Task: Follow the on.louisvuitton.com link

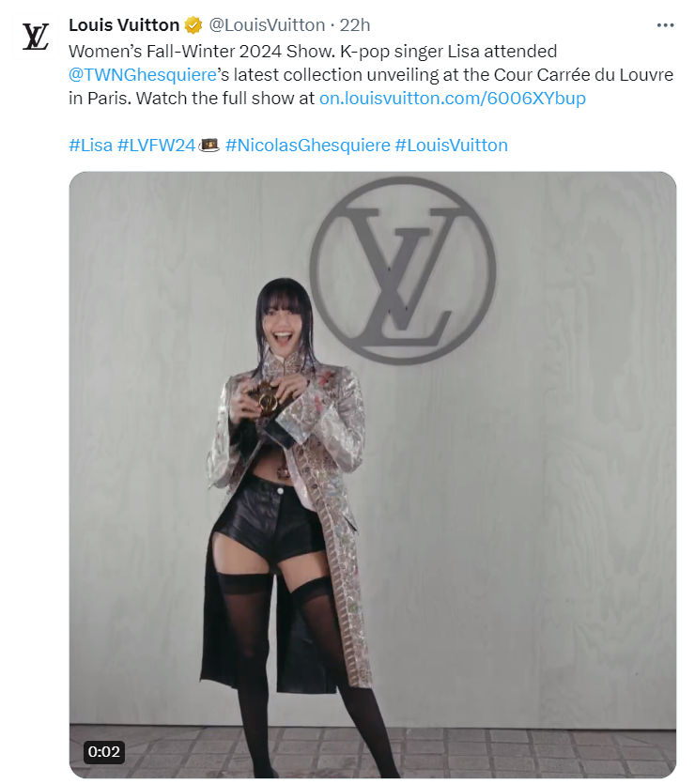Action: [452, 98]
